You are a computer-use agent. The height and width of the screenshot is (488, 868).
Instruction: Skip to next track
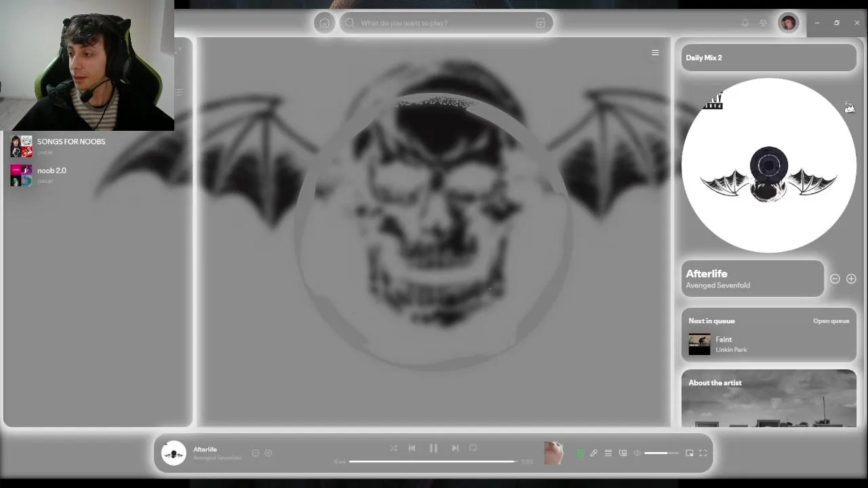point(455,448)
